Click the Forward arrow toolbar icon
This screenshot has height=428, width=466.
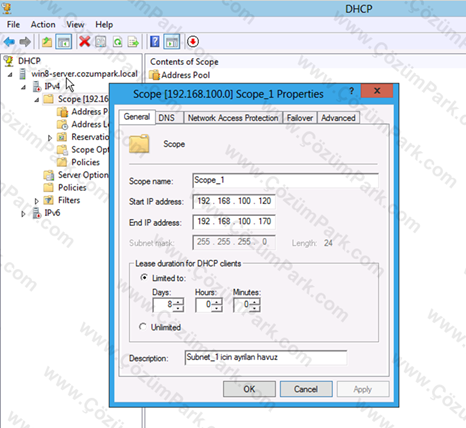point(25,42)
